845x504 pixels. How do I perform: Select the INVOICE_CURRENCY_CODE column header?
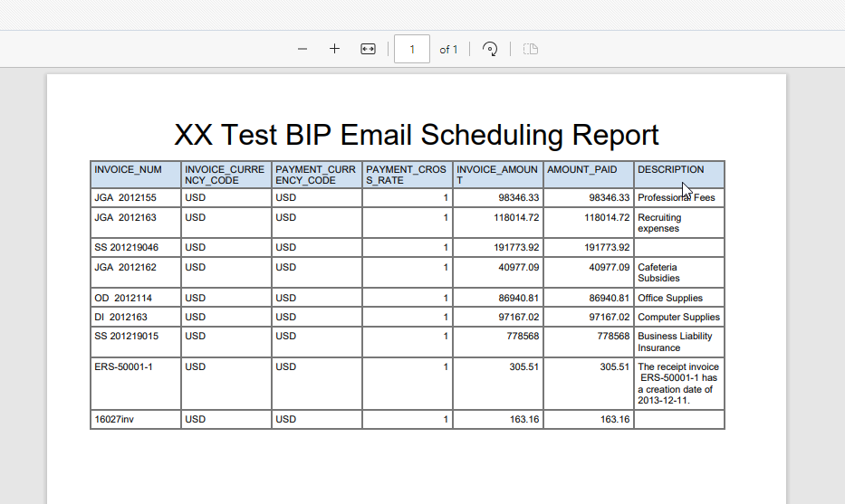(225, 175)
